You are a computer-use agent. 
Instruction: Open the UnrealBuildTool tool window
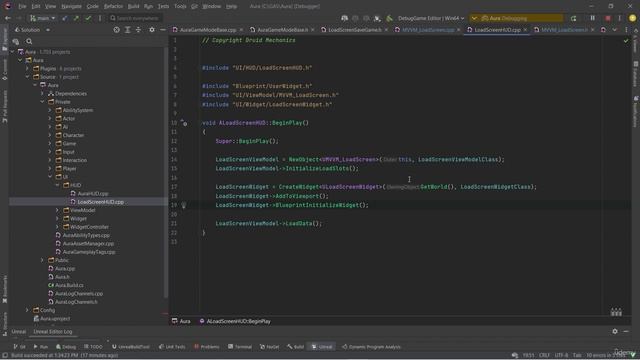click(131, 347)
